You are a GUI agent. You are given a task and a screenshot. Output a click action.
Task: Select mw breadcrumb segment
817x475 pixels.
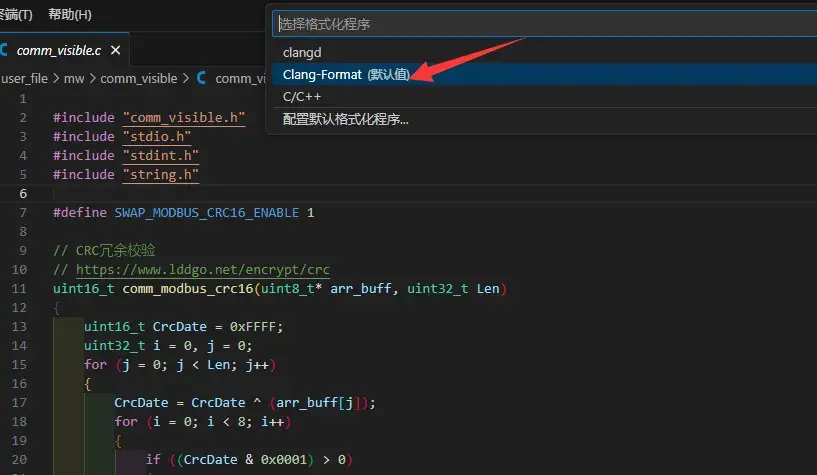click(x=74, y=79)
